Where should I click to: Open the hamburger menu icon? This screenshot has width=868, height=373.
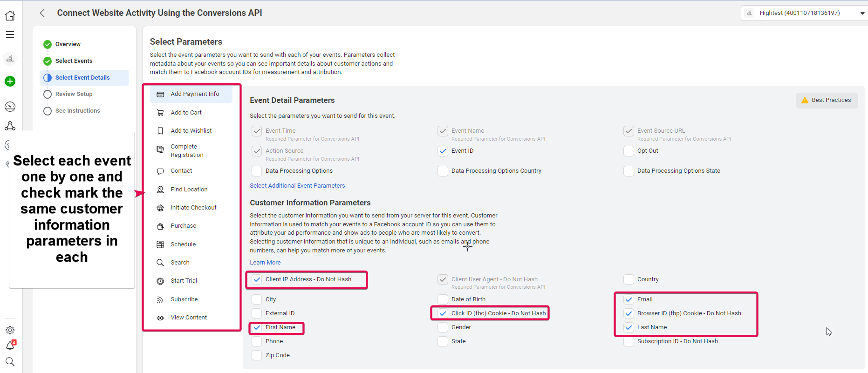[10, 34]
